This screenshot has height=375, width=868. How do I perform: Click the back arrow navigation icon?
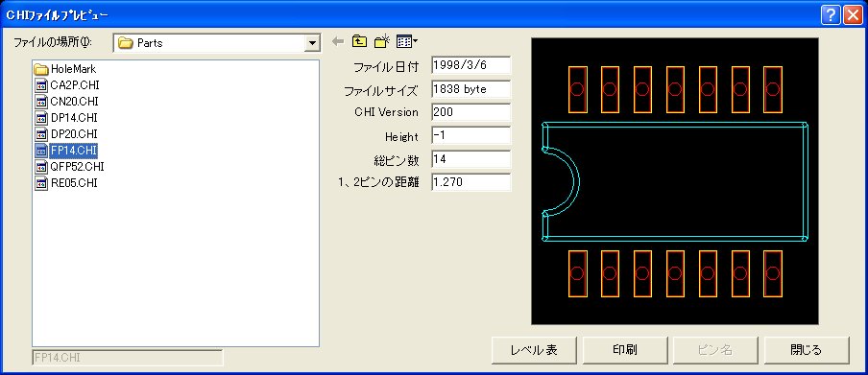coord(338,41)
